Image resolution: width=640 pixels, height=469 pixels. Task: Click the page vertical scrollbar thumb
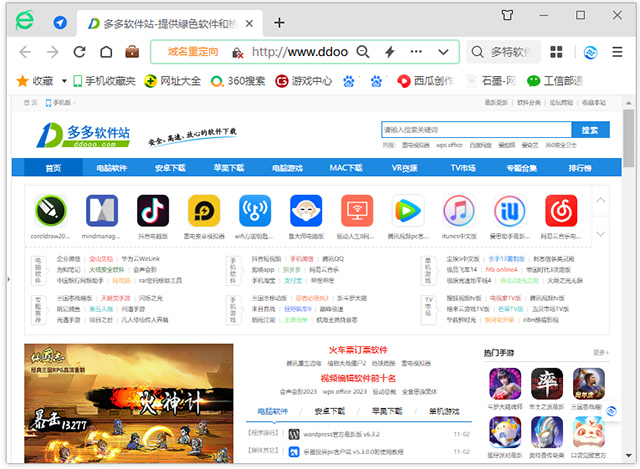(629, 138)
